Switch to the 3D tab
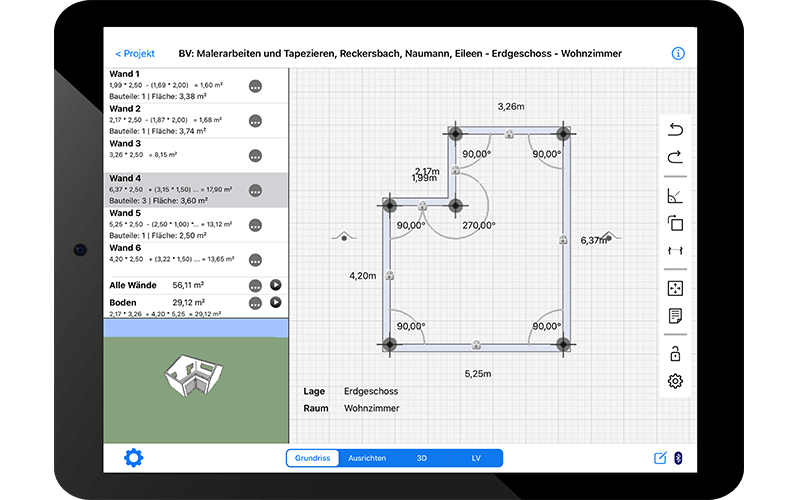The width and height of the screenshot is (800, 500). [421, 458]
